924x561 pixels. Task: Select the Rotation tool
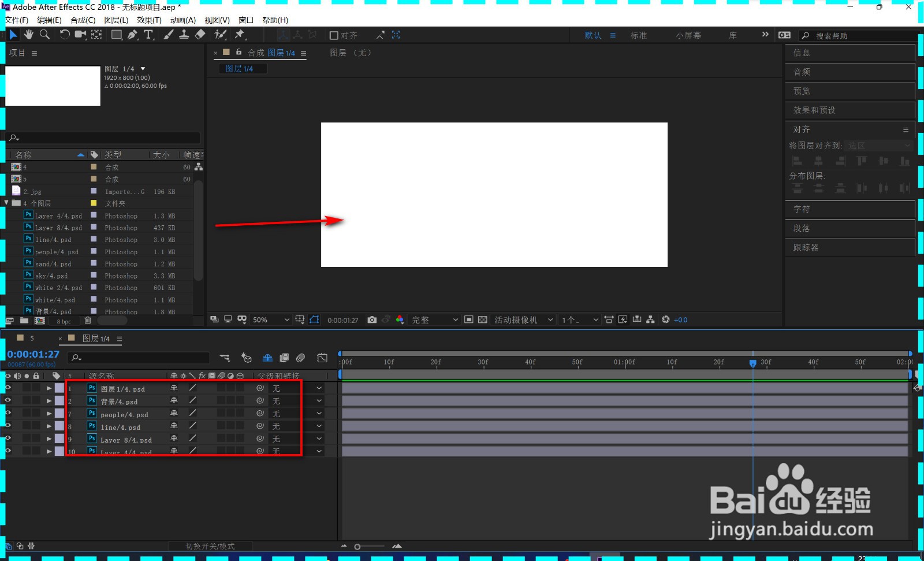(x=65, y=35)
